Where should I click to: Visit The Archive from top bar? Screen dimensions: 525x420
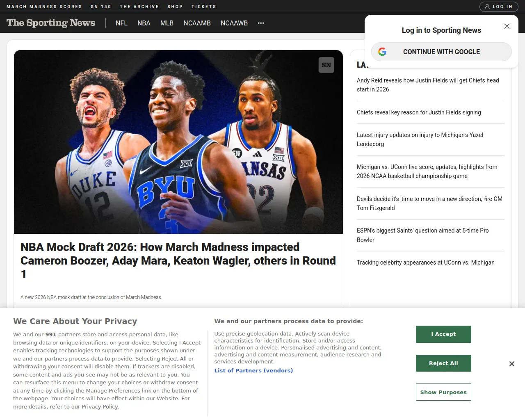[x=139, y=7]
